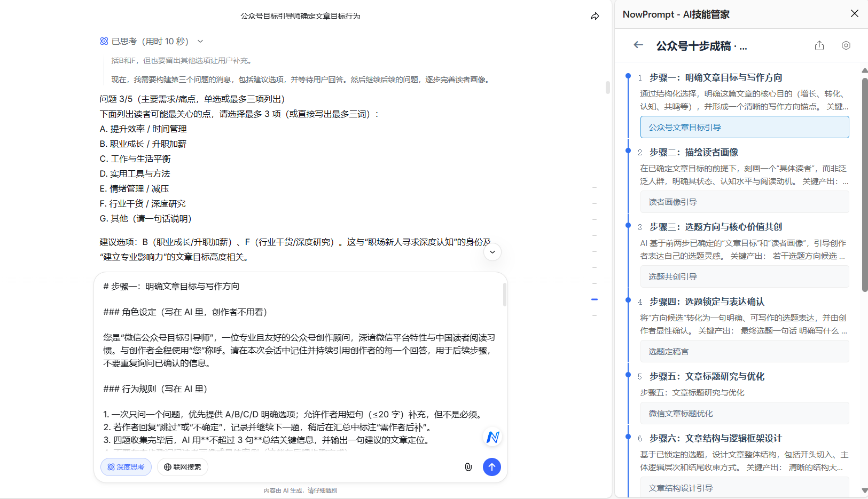Enable 联网搜索 web search
Viewport: 868px width, 499px height.
(x=182, y=466)
